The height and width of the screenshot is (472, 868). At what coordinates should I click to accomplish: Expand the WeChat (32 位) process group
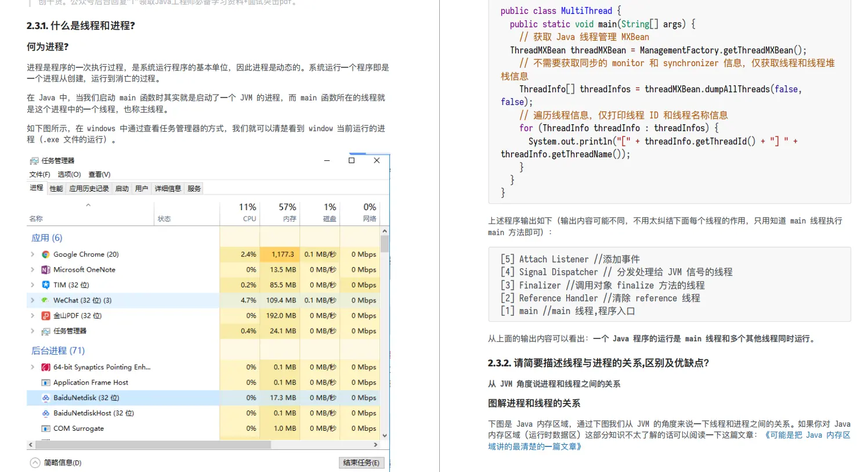point(32,300)
